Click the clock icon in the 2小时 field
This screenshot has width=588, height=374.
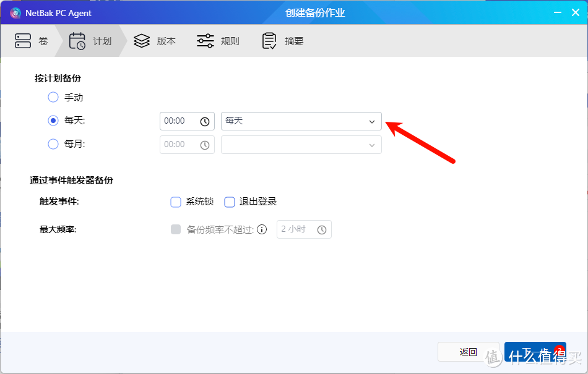tap(321, 229)
